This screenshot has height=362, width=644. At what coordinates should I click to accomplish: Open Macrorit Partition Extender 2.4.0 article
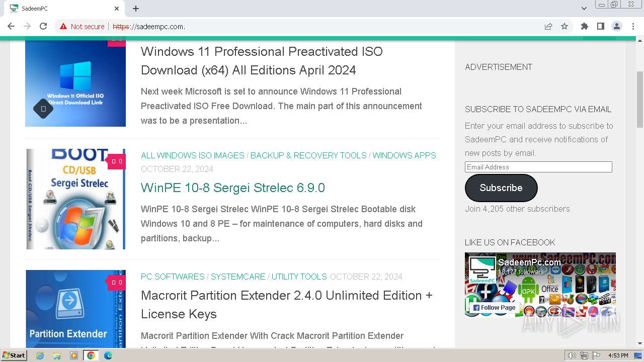287,305
